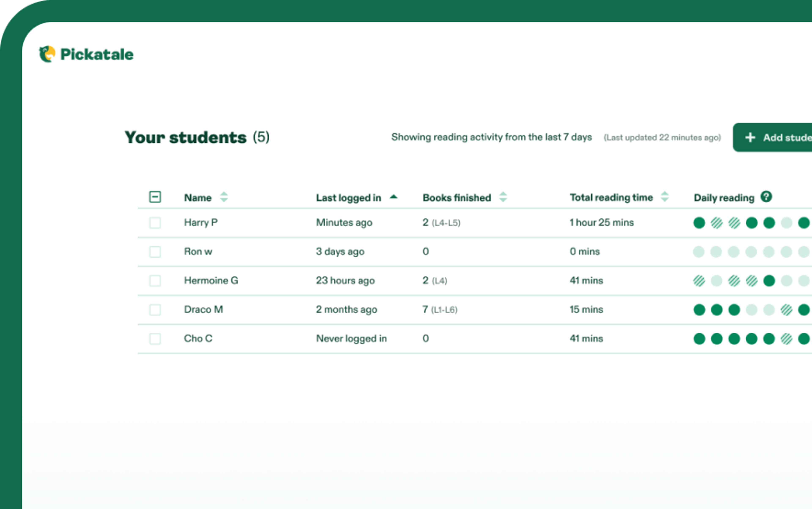This screenshot has height=509, width=812.
Task: Click the Daily reading column header
Action: point(724,198)
